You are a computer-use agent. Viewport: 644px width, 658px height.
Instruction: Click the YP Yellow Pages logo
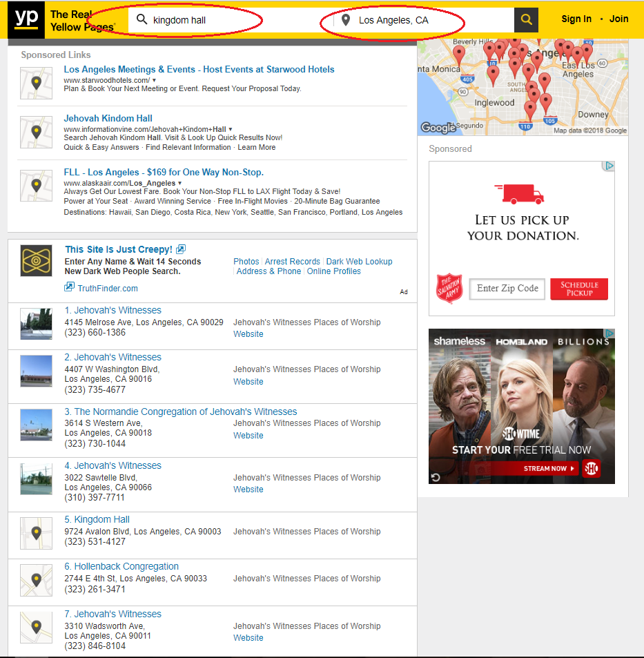click(26, 20)
